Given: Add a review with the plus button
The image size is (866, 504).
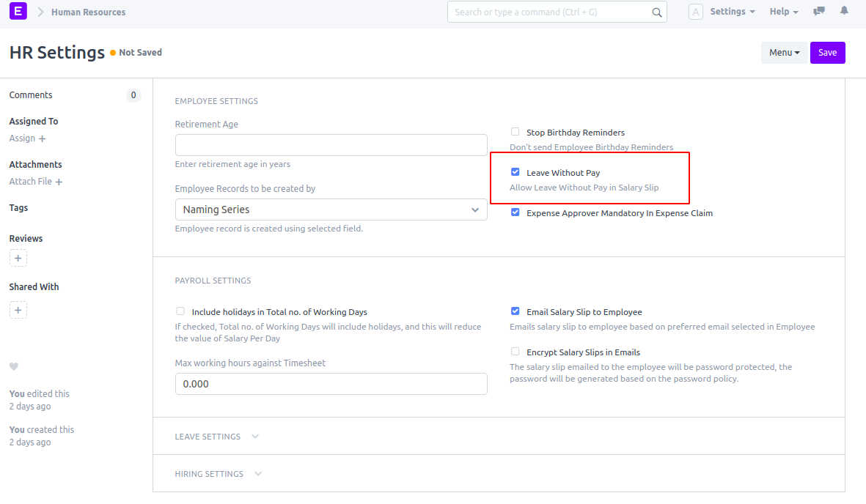Looking at the screenshot, I should tap(18, 257).
